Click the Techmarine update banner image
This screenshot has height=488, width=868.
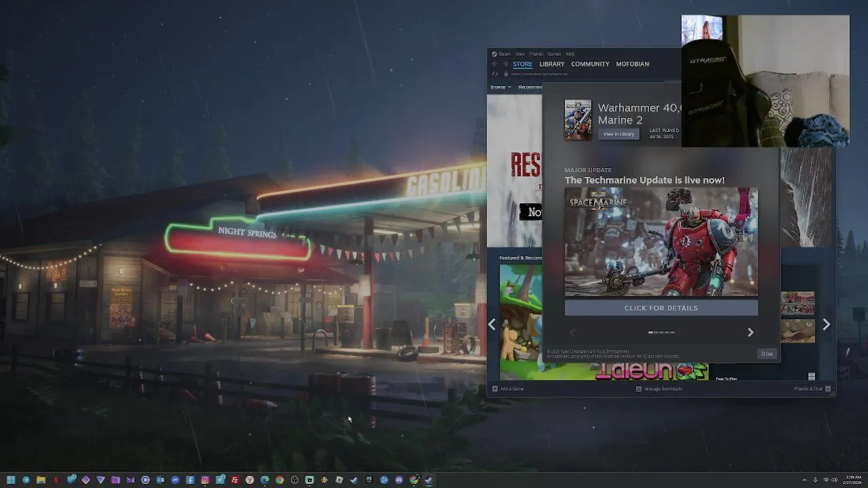point(661,242)
